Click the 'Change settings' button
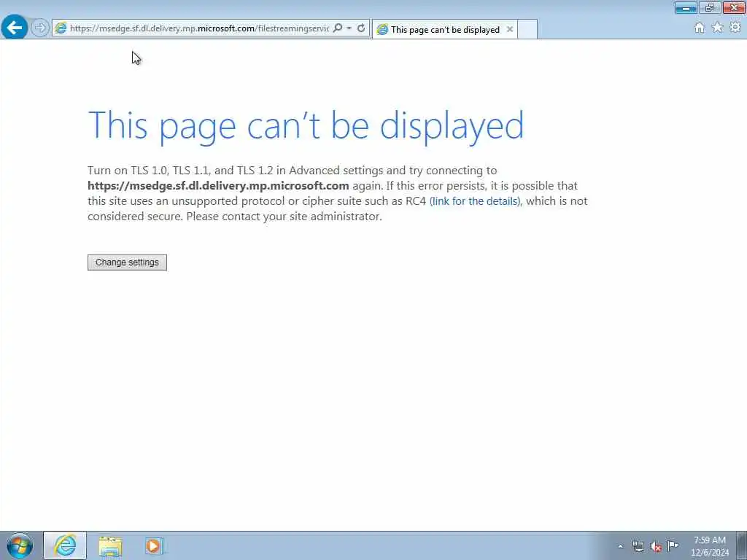Viewport: 747px width, 560px height. 127,262
